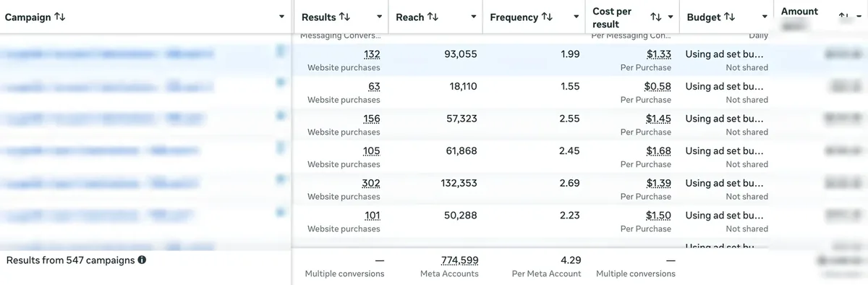Open the $1.39 cost per purchase link
Image resolution: width=868 pixels, height=285 pixels.
[x=659, y=183]
